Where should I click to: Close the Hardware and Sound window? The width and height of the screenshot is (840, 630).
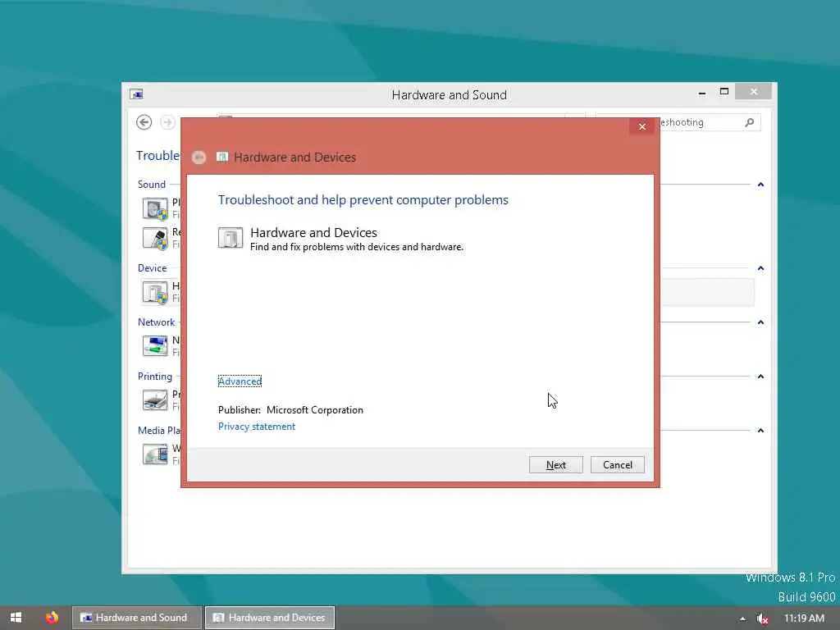754,92
